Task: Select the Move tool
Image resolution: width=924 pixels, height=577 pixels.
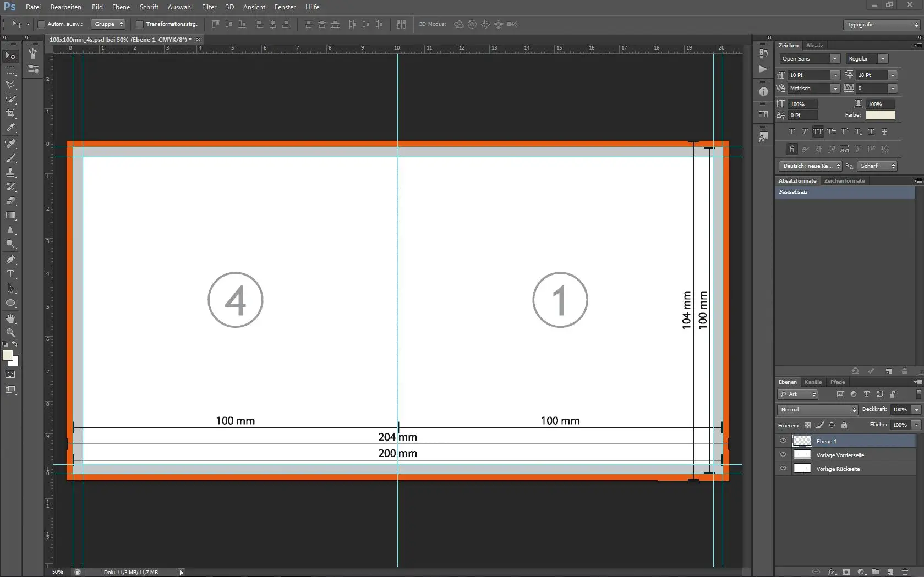Action: (10, 56)
